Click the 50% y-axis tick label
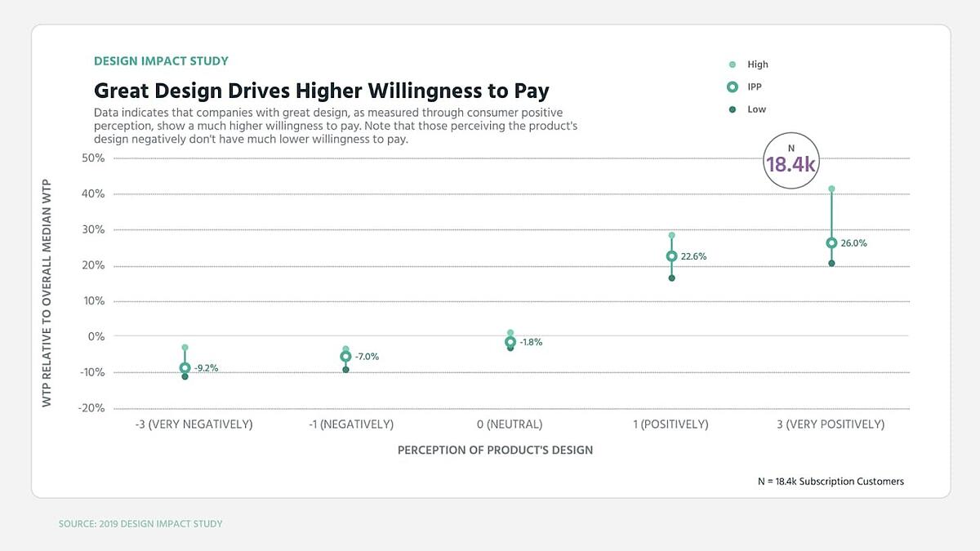Viewport: 980px width, 551px height. click(x=93, y=158)
